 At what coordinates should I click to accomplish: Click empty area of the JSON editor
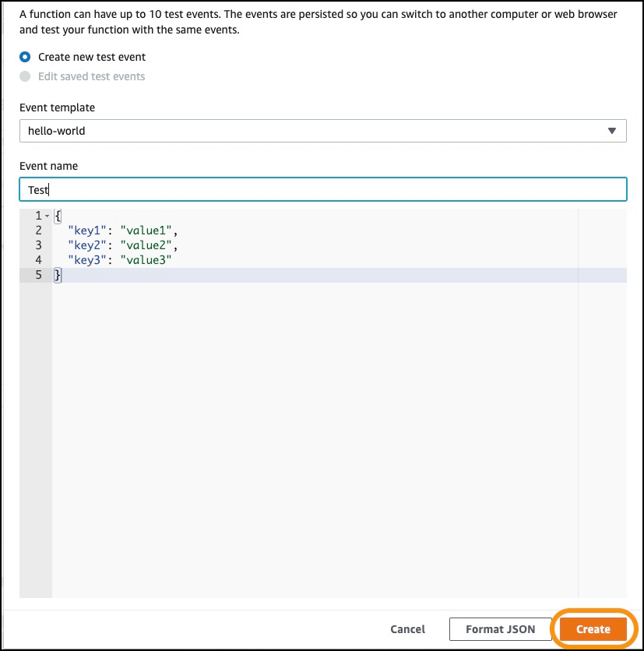[x=315, y=440]
